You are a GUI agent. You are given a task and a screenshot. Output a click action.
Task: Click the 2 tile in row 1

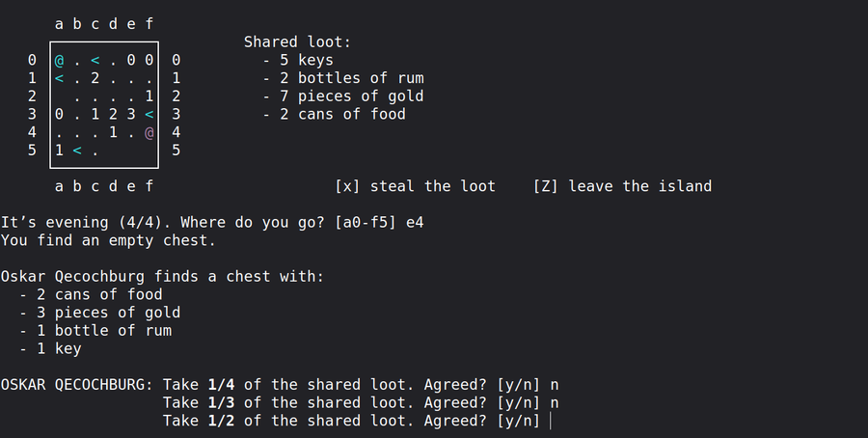pos(95,78)
